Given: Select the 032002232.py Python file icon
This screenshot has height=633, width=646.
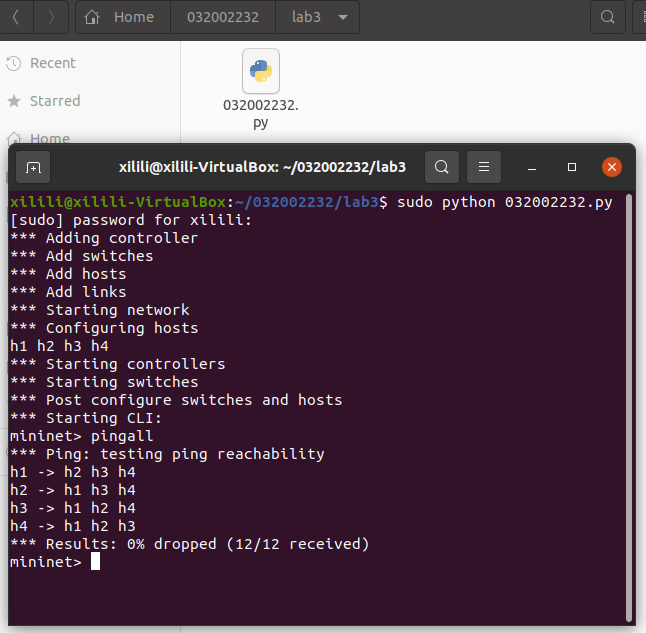Looking at the screenshot, I should point(261,71).
